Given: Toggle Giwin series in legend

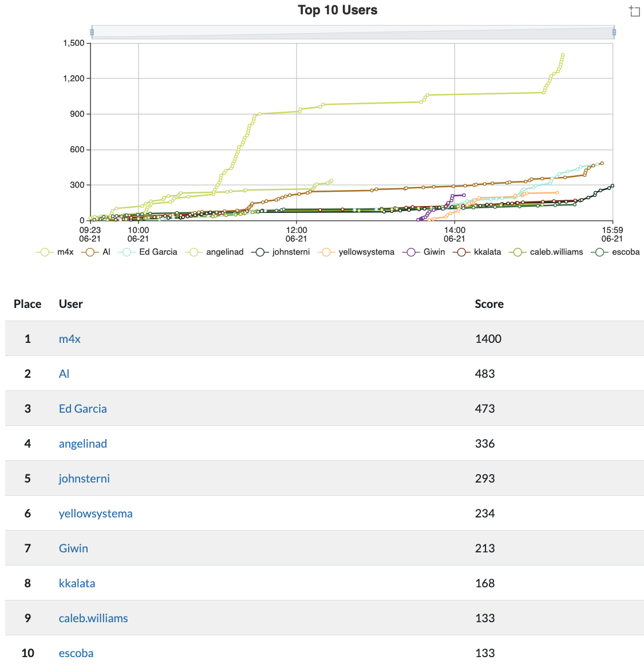Looking at the screenshot, I should click(x=425, y=252).
